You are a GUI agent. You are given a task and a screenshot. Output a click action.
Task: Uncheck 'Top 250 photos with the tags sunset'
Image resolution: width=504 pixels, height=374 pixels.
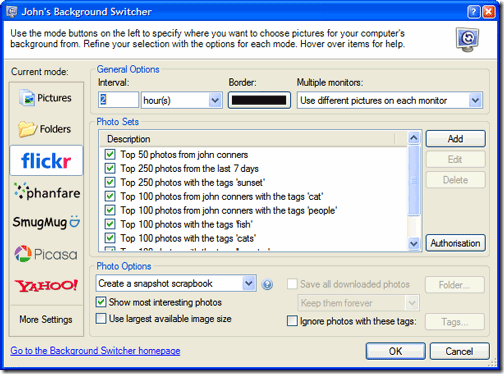pos(110,182)
